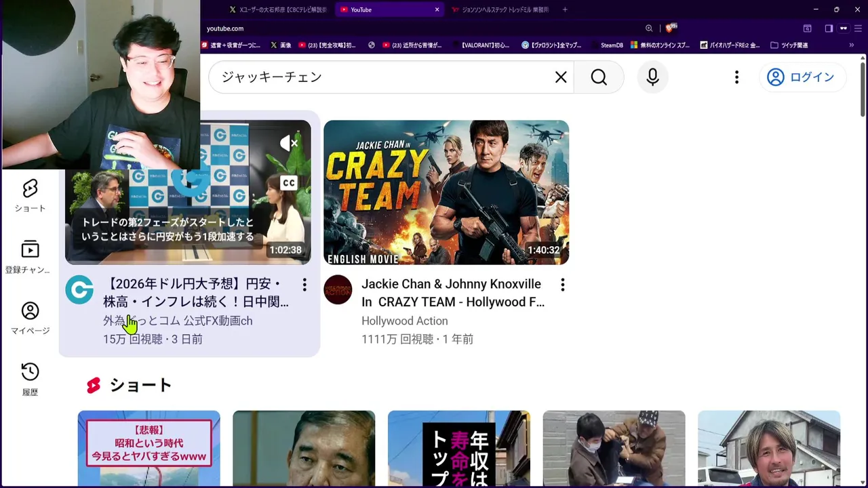
Task: Open the (23) 近所から苦情が bookmark
Action: (412, 45)
